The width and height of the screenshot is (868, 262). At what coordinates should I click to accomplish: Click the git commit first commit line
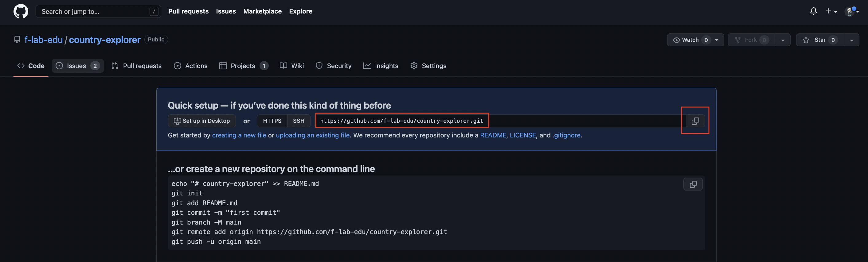226,213
